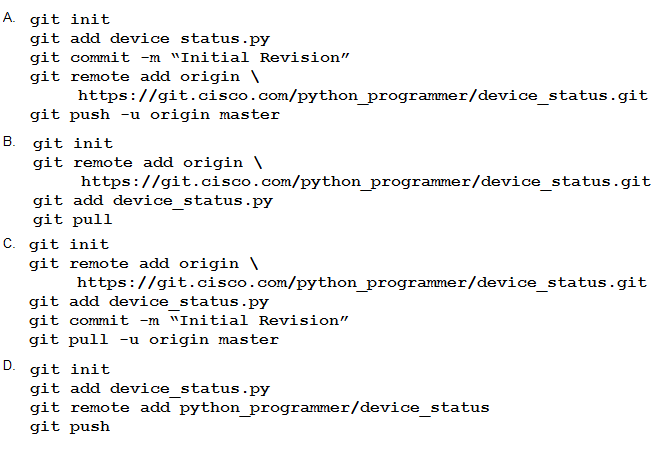
Task: Click 'git init' in option D
Action: [x=69, y=370]
